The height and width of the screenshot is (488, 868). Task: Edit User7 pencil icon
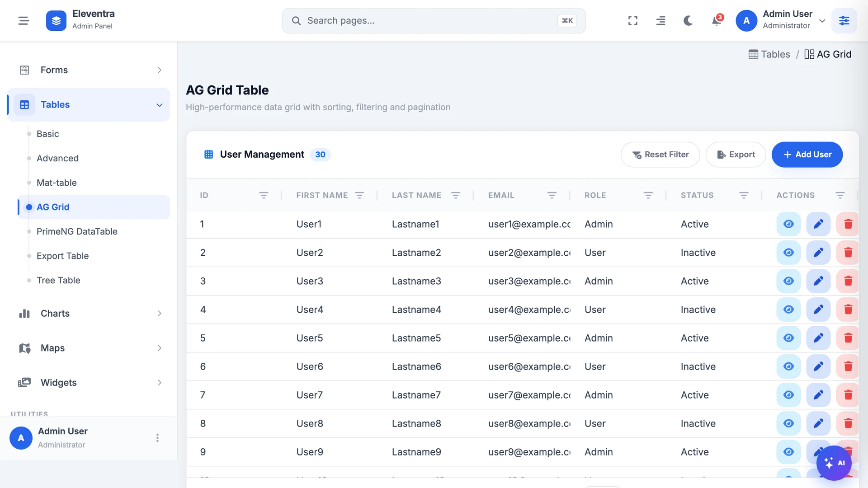(818, 395)
